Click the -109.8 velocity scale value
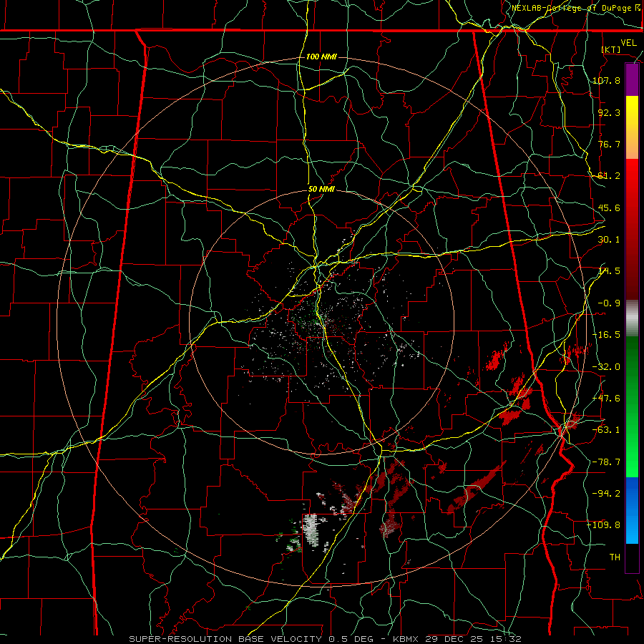 pyautogui.click(x=603, y=525)
